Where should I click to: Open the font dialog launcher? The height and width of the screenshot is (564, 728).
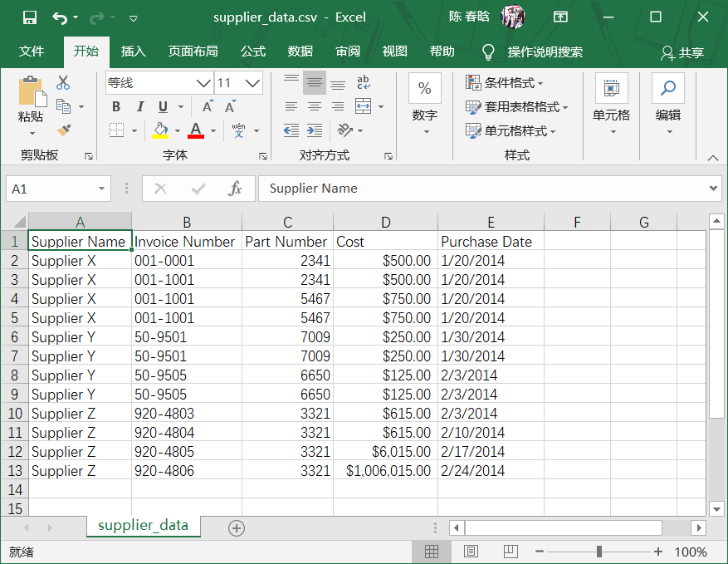263,156
